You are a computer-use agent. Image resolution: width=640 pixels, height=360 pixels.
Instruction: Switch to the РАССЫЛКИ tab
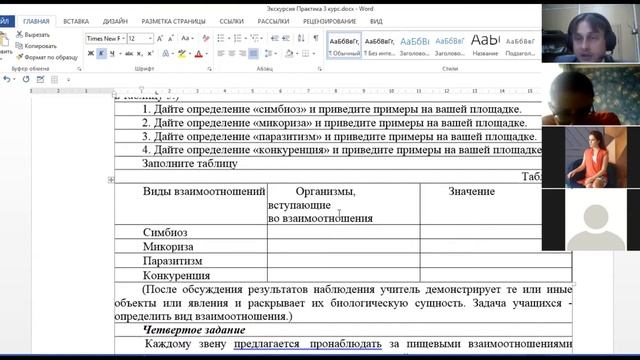(x=273, y=21)
